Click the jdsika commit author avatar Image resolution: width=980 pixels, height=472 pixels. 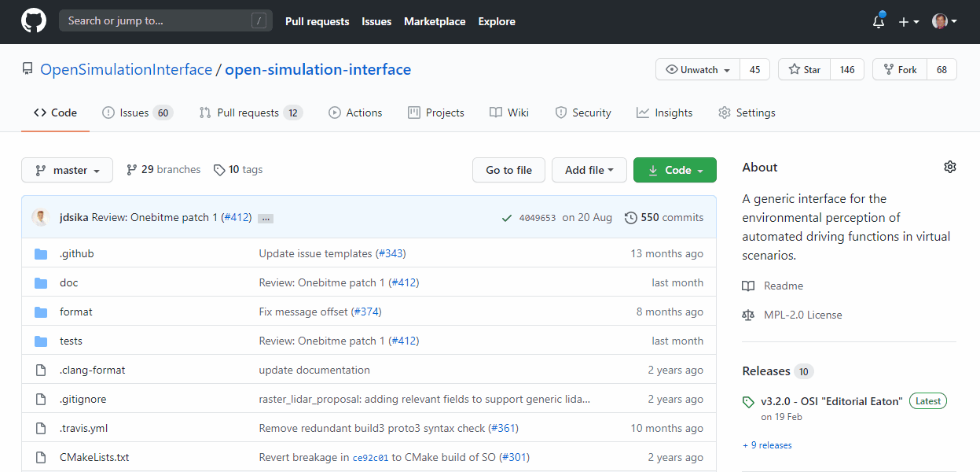click(41, 217)
